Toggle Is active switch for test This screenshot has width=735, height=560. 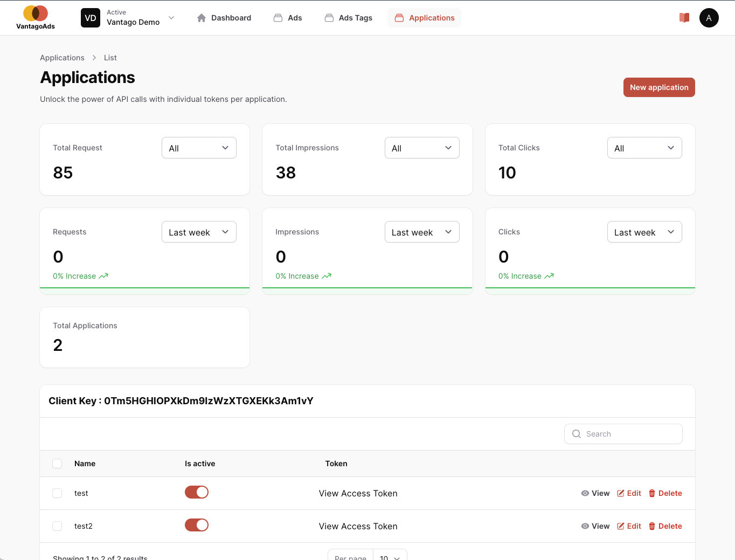[x=197, y=492]
